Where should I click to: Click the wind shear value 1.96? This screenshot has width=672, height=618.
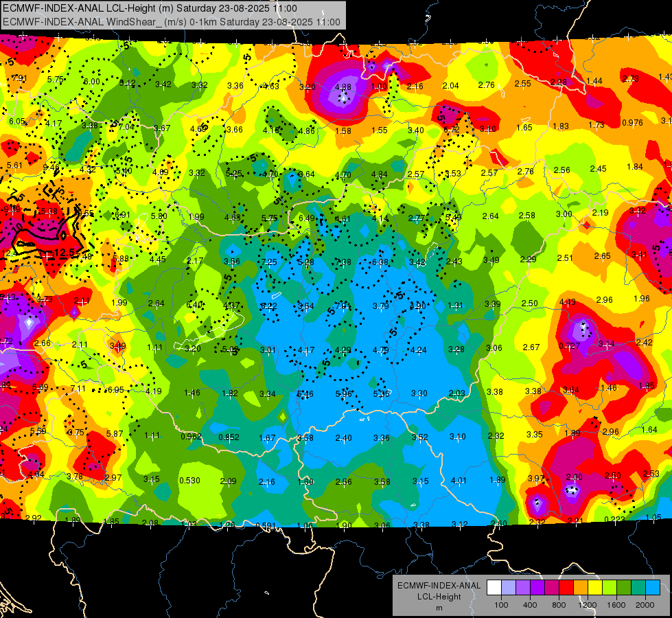(x=642, y=299)
